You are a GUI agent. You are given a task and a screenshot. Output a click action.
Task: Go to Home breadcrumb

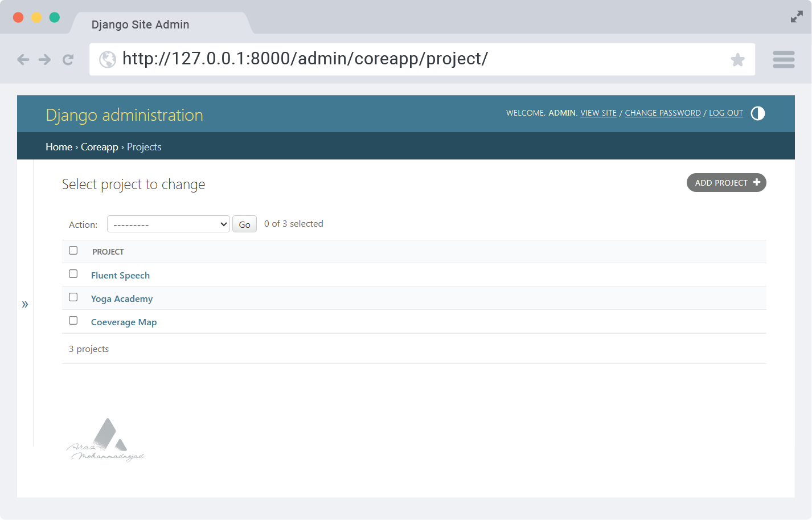click(59, 147)
